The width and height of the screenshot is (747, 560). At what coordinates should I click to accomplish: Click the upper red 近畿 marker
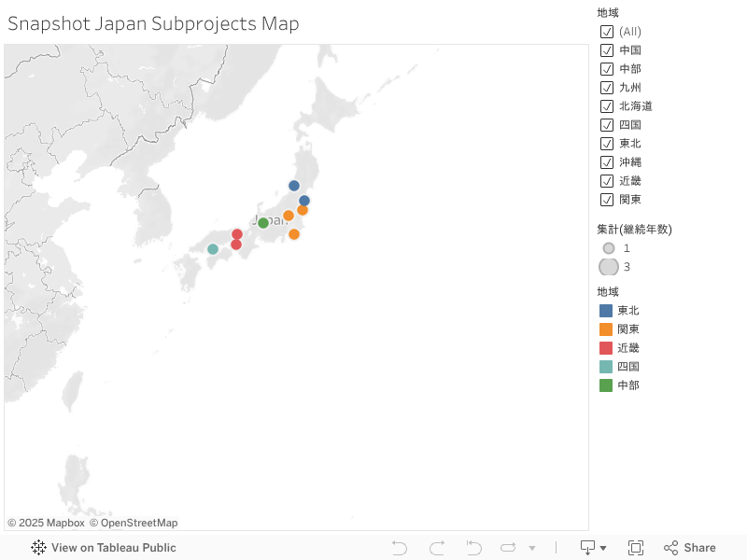coord(237,234)
